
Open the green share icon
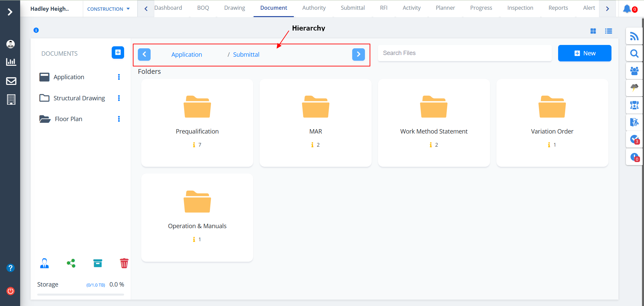(x=71, y=263)
